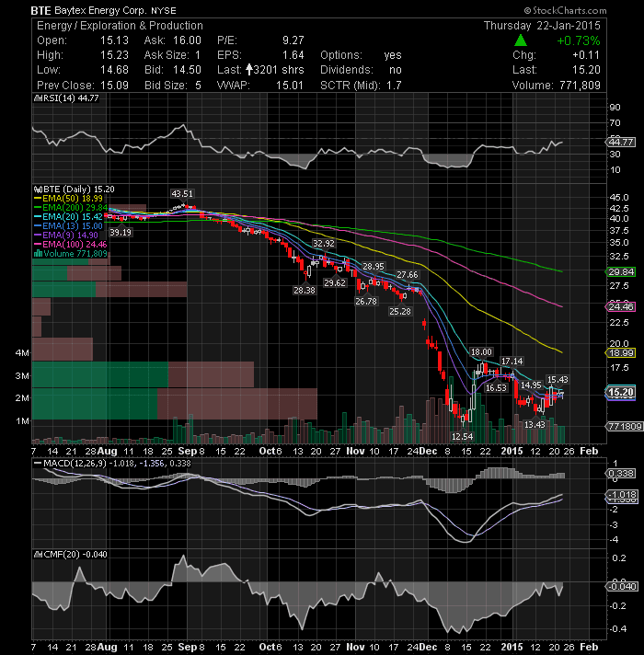Click the SCTR (Mid) 1.7 entry
Viewport: 644px width, 655px height.
(x=361, y=86)
